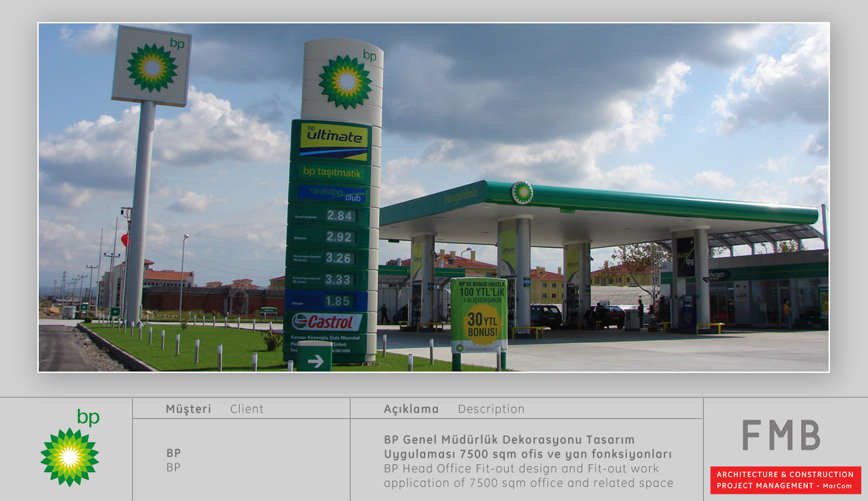Viewport: 868px width, 501px height.
Task: Select the Açıklama heading
Action: pyautogui.click(x=411, y=409)
